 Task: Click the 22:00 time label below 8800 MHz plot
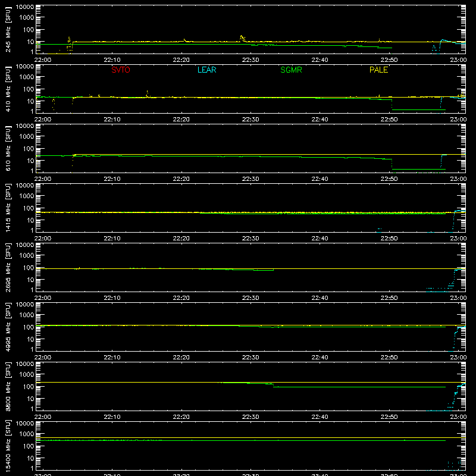click(x=43, y=417)
